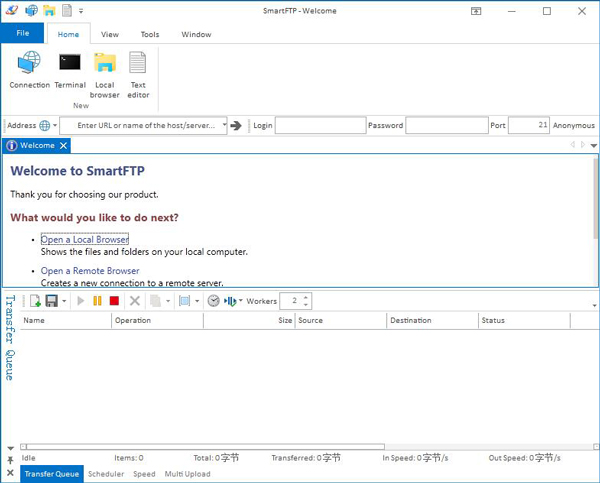Image resolution: width=600 pixels, height=483 pixels.
Task: Open a Remote Browser link
Action: click(90, 271)
